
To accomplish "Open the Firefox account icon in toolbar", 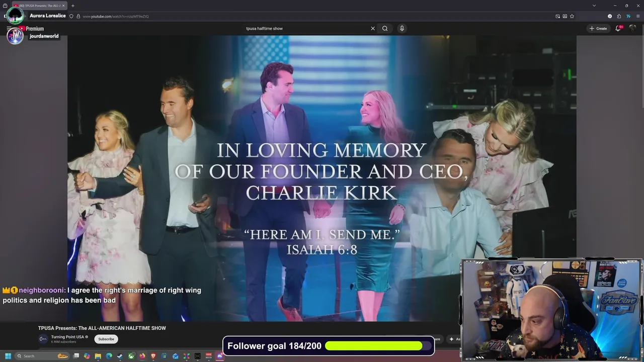I will coord(610,16).
